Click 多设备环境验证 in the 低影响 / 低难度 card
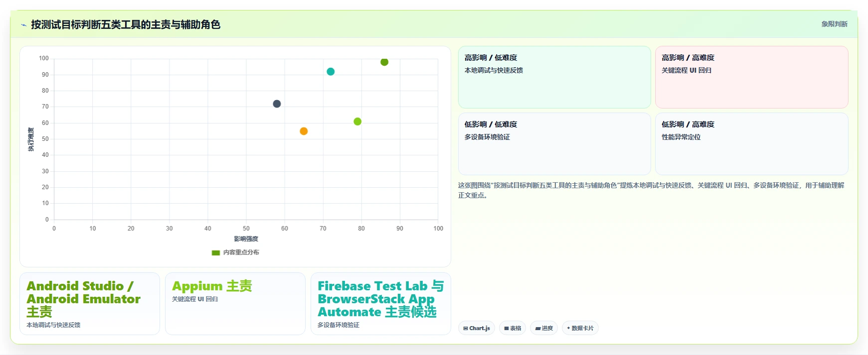This screenshot has width=868, height=355. 487,137
